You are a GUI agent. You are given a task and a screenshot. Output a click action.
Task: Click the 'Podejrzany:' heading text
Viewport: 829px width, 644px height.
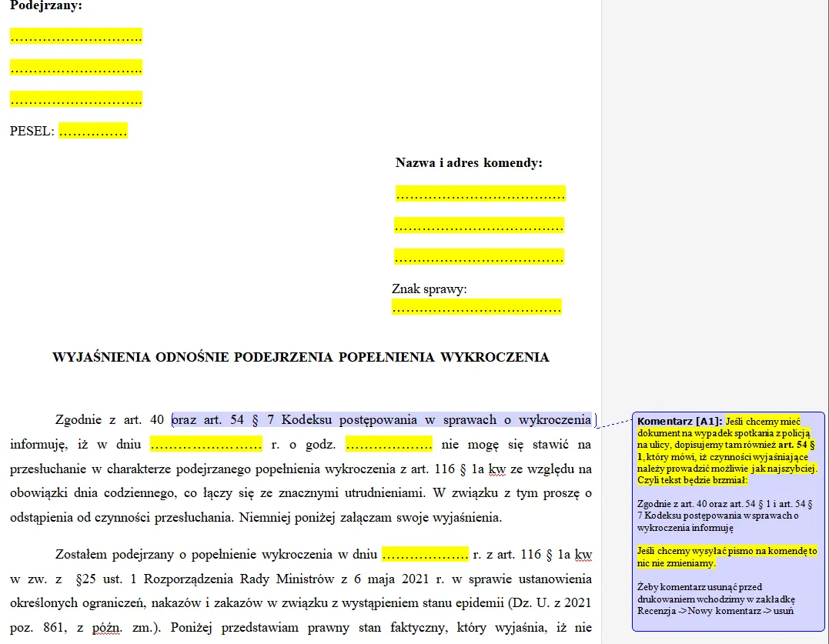coord(45,6)
